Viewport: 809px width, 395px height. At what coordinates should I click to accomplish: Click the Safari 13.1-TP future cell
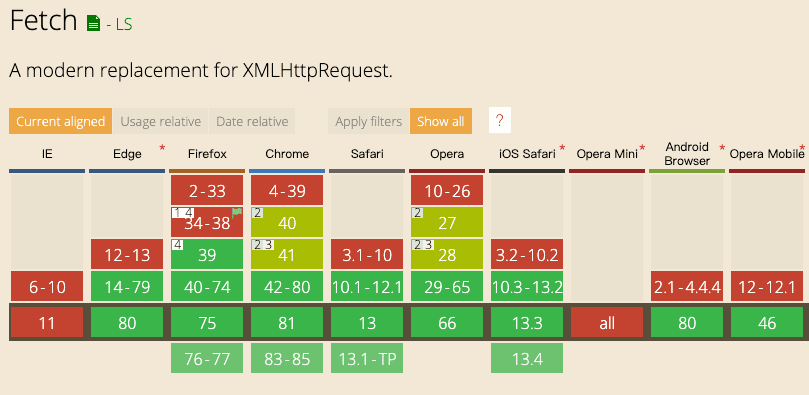(367, 358)
